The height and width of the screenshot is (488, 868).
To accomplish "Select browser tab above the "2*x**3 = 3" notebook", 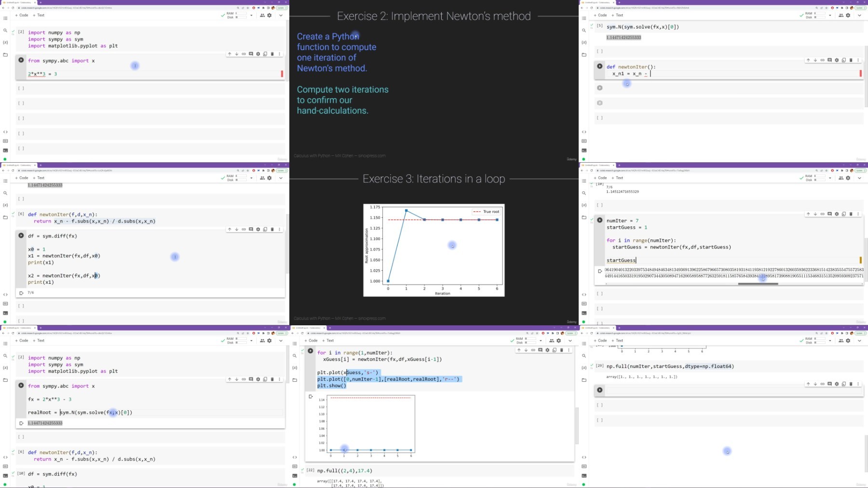I will pyautogui.click(x=18, y=2).
